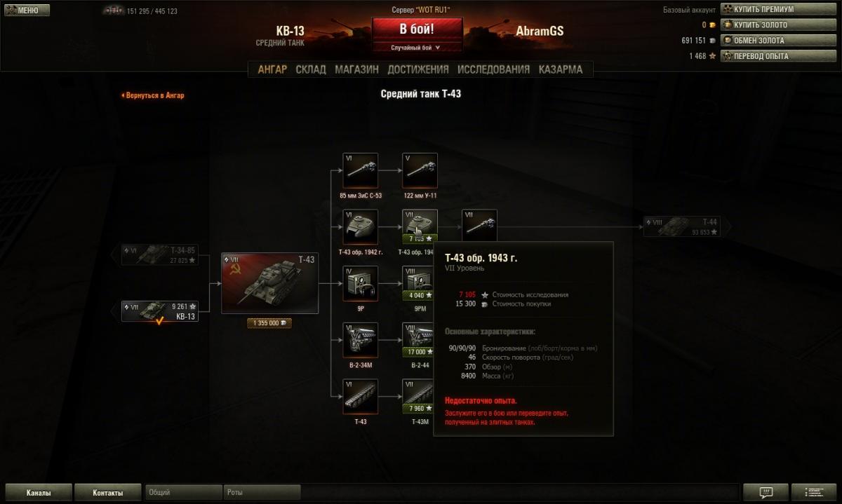
Task: Click the red В бой! button
Action: coord(417,29)
